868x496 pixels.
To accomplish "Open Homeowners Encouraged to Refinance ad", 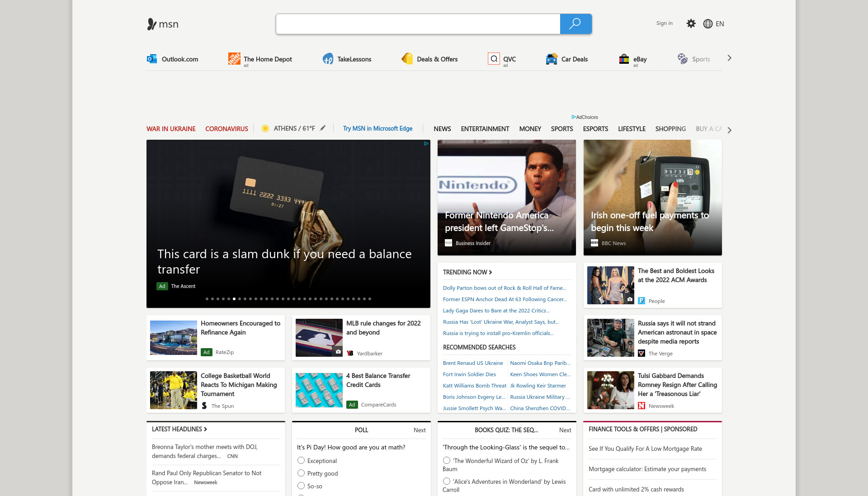I will (x=215, y=338).
